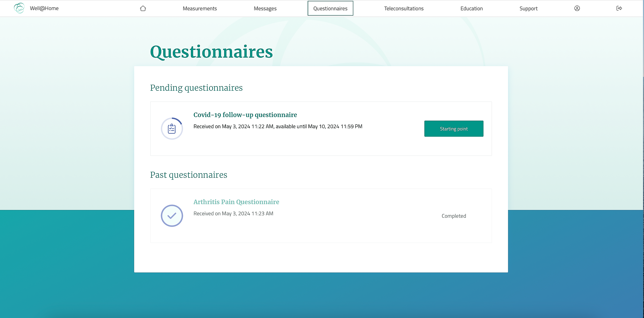This screenshot has height=318, width=644.
Task: Click the Completed status label
Action: point(454,216)
